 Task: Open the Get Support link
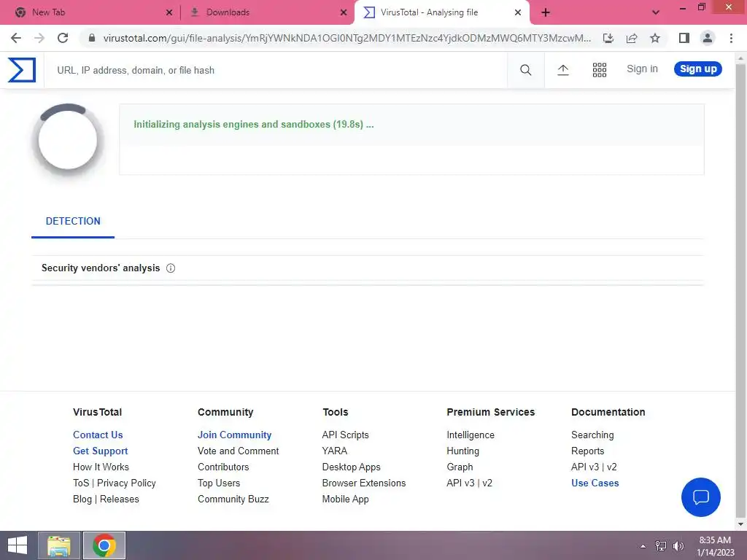pyautogui.click(x=101, y=451)
